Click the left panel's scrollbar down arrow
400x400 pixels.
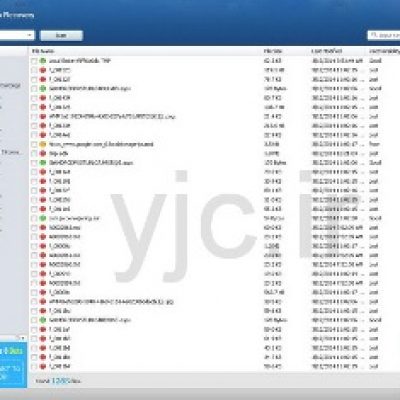[x=23, y=338]
